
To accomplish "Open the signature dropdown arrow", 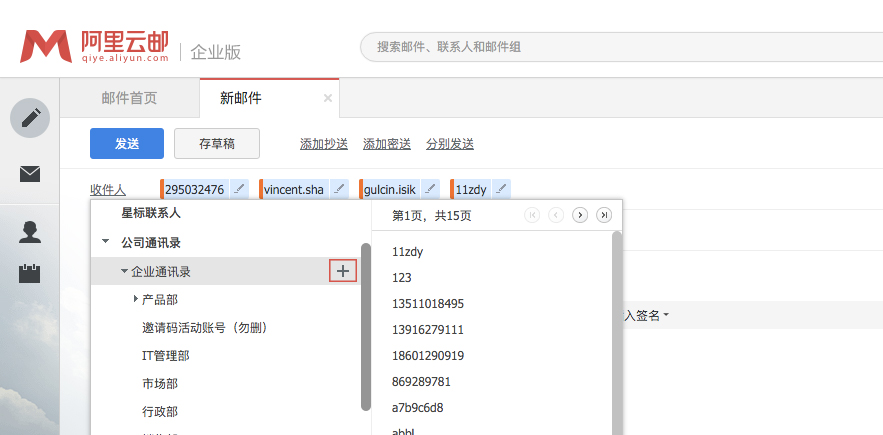I will (666, 316).
